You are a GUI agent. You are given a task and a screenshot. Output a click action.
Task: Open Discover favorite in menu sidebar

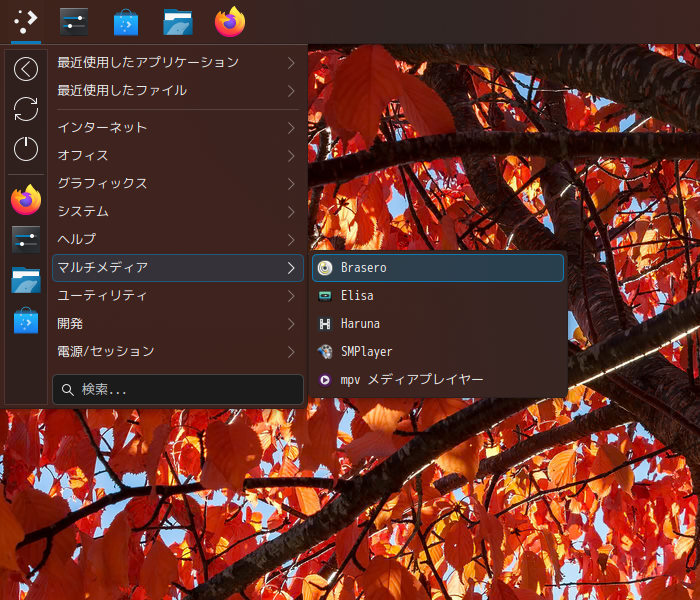coord(26,320)
